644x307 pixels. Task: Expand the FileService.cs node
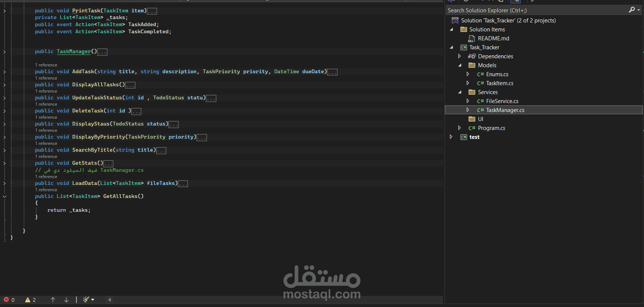coord(468,101)
